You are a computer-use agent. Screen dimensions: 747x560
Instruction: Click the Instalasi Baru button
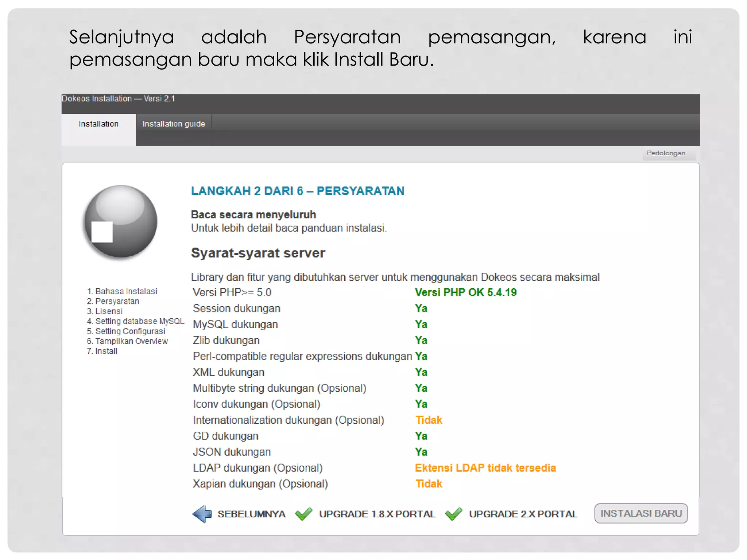coord(641,513)
